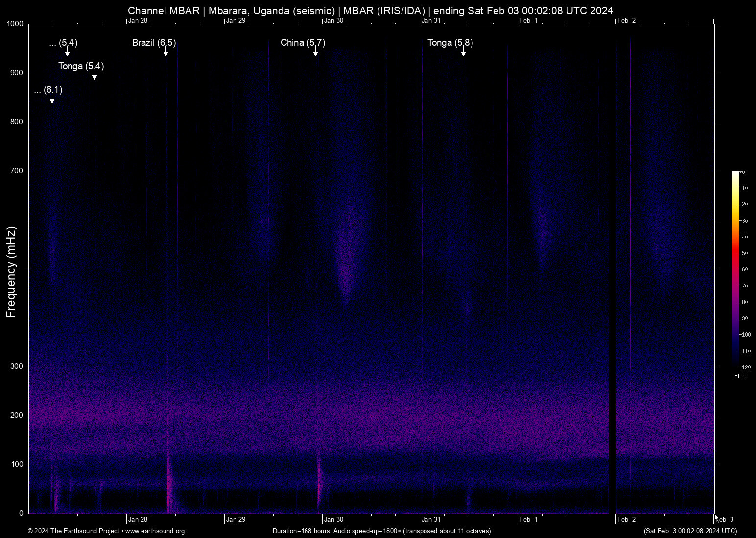Select the Brazil (6.5) earthquake label
Image resolution: width=756 pixels, height=538 pixels.
pos(154,43)
